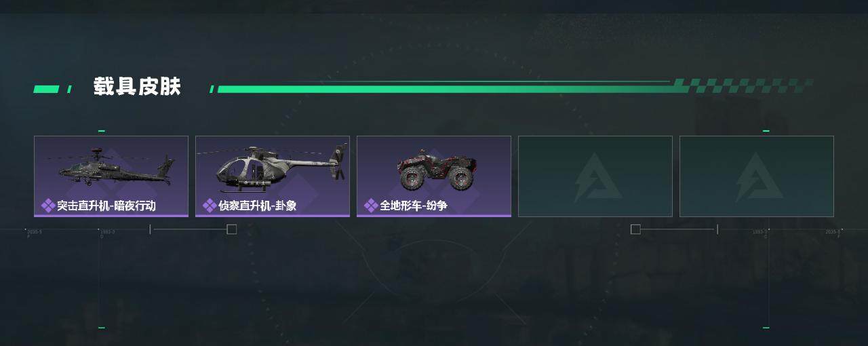Click the logo in the fourth empty skin slot
Screen dimensions: 868x346
pyautogui.click(x=593, y=178)
